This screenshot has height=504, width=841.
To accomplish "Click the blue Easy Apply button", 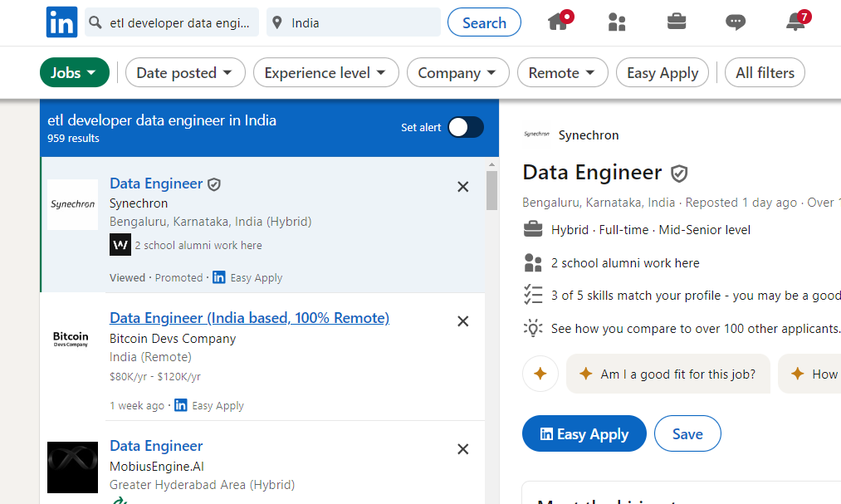I will (584, 433).
